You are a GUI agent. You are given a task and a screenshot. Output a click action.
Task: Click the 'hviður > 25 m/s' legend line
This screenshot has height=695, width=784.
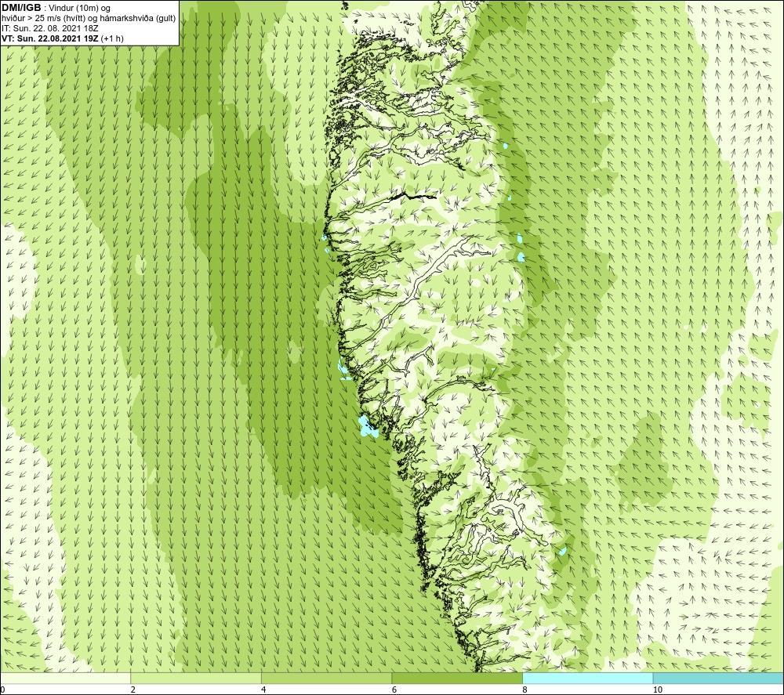coord(89,19)
